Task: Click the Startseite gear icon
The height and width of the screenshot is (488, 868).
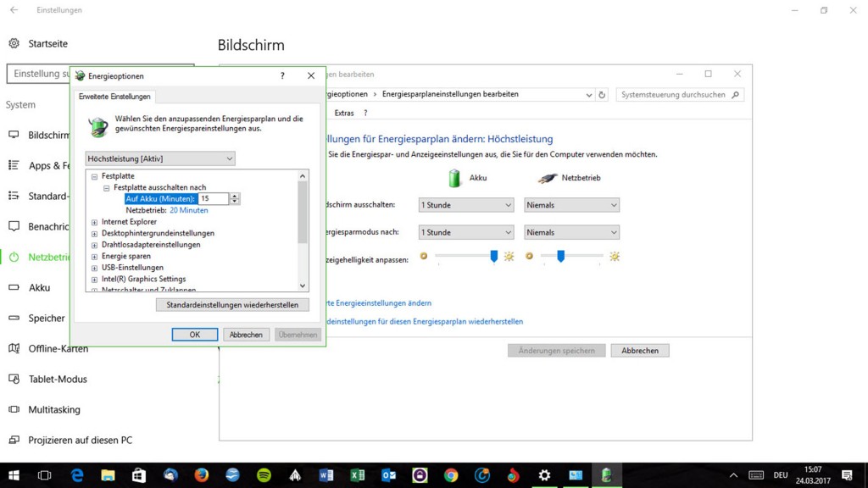Action: click(x=14, y=43)
